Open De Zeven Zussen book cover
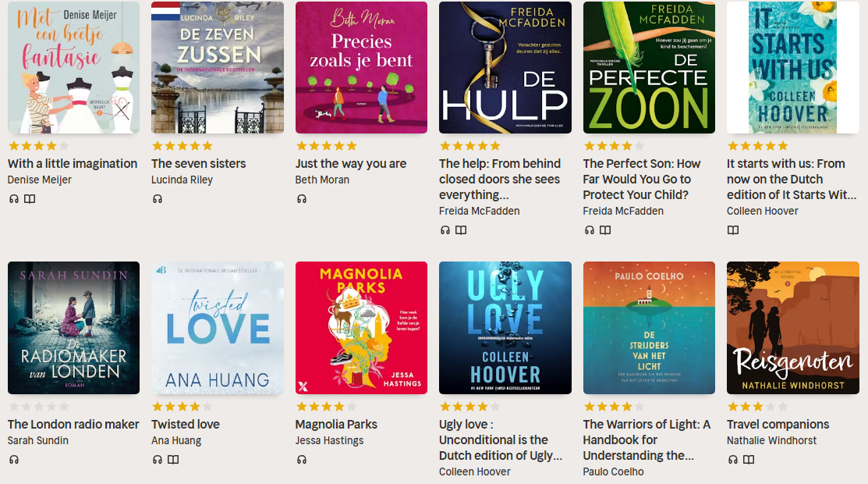Viewport: 868px width, 484px height. click(x=218, y=68)
